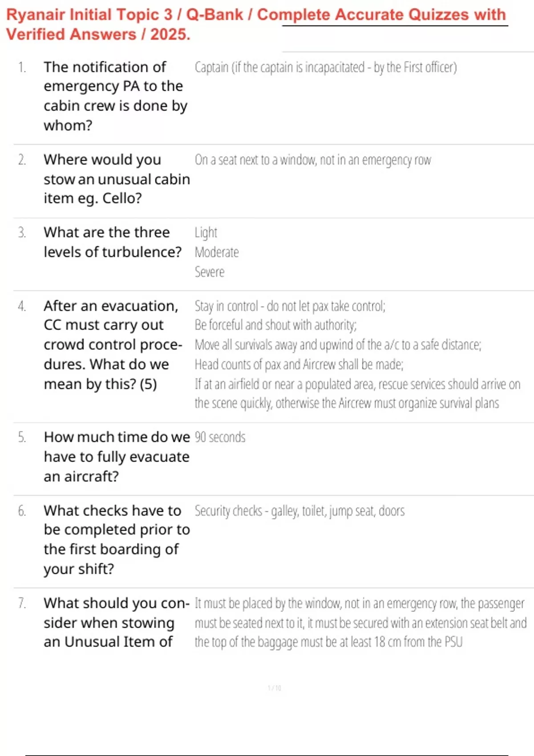Select question 5 about evacuation time

pos(117,457)
